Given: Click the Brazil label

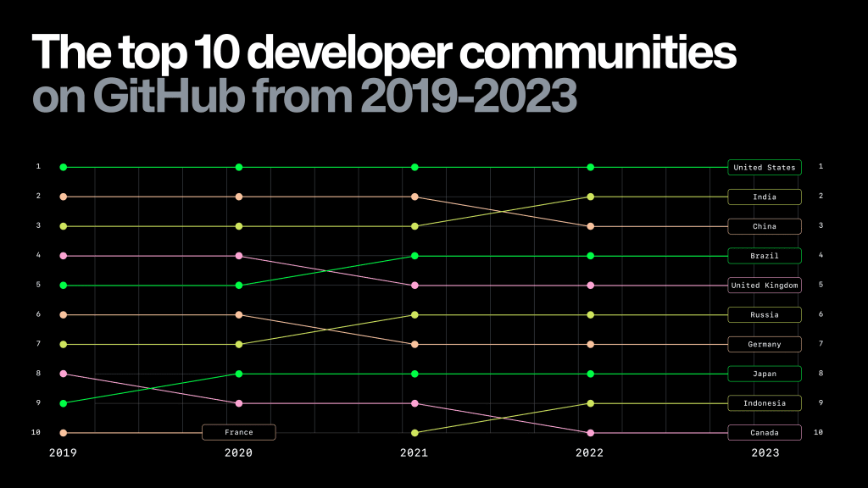Looking at the screenshot, I should coord(764,256).
